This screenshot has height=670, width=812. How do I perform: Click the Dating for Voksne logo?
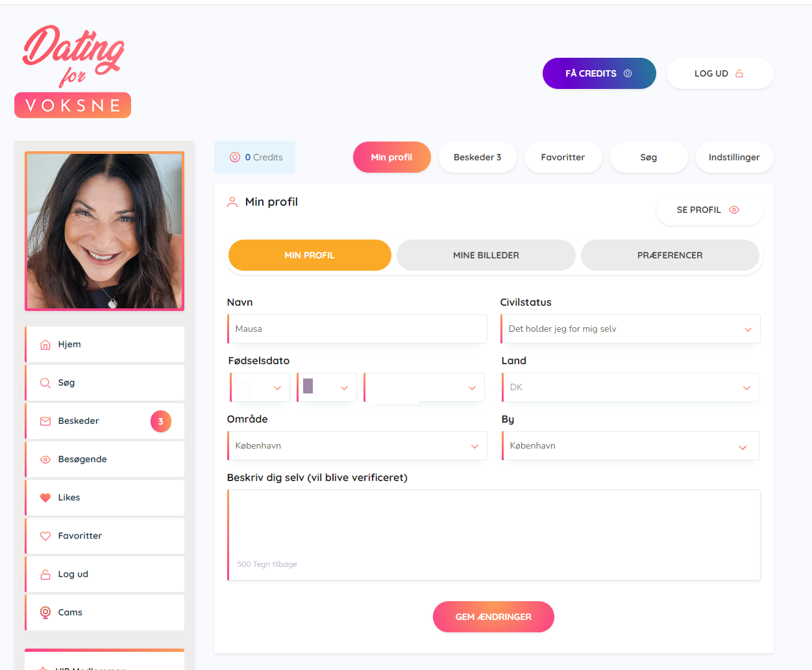pos(73,71)
